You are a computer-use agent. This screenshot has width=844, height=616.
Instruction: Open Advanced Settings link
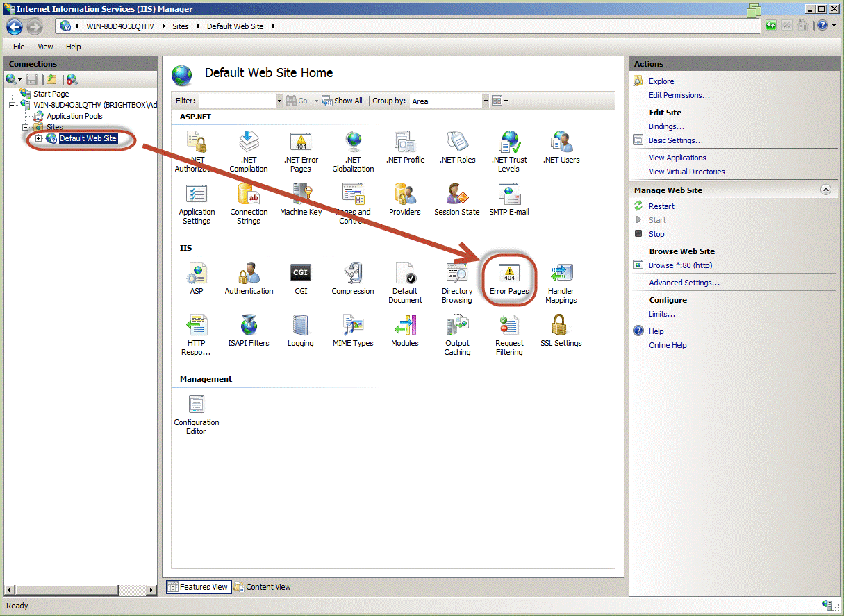click(684, 283)
